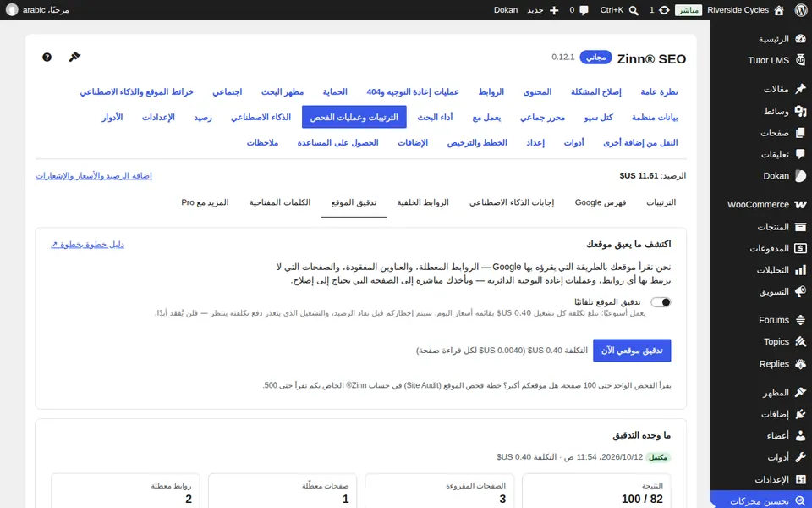Screen dimensions: 812x508
Task: Open المزيد مع Pro sub-tab
Action: click(205, 202)
